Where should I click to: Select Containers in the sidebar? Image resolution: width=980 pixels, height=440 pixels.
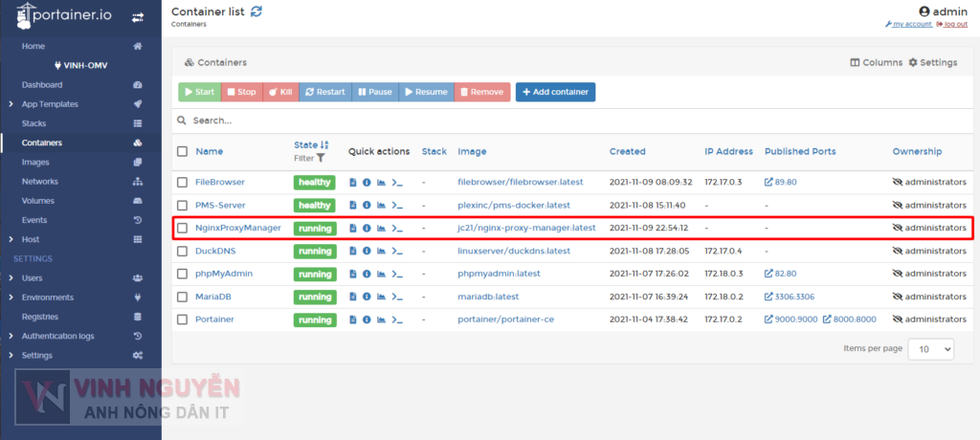[x=42, y=143]
